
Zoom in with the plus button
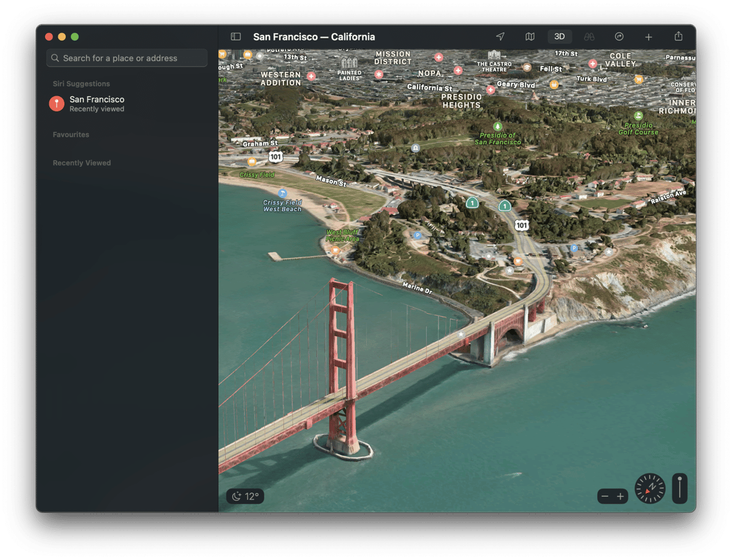pyautogui.click(x=621, y=496)
